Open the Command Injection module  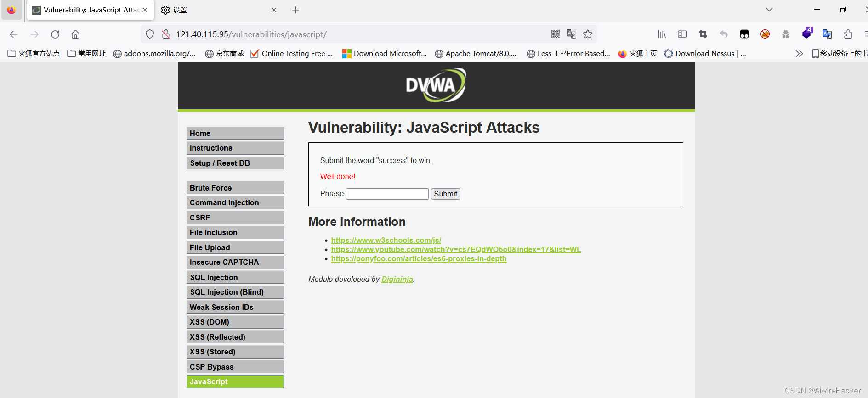tap(235, 202)
